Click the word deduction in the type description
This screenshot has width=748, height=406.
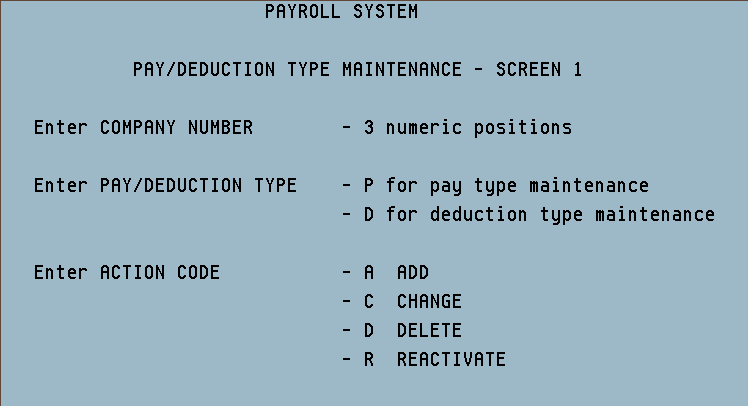479,215
